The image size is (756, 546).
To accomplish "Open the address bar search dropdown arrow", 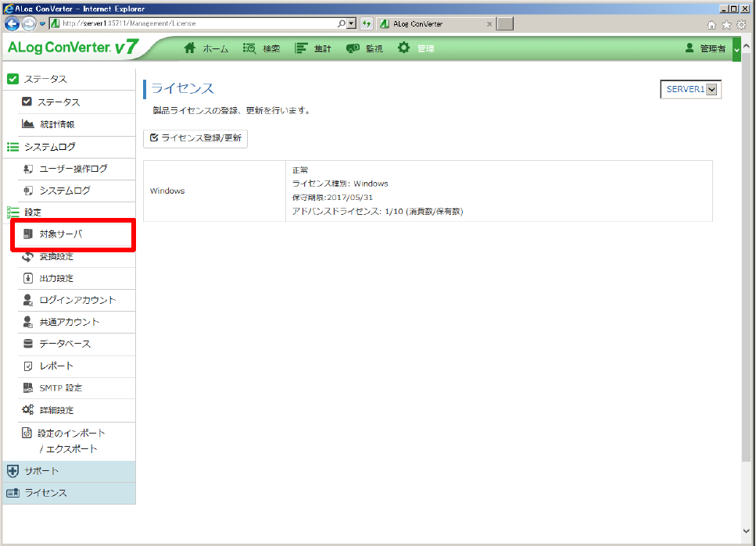I will click(x=352, y=23).
